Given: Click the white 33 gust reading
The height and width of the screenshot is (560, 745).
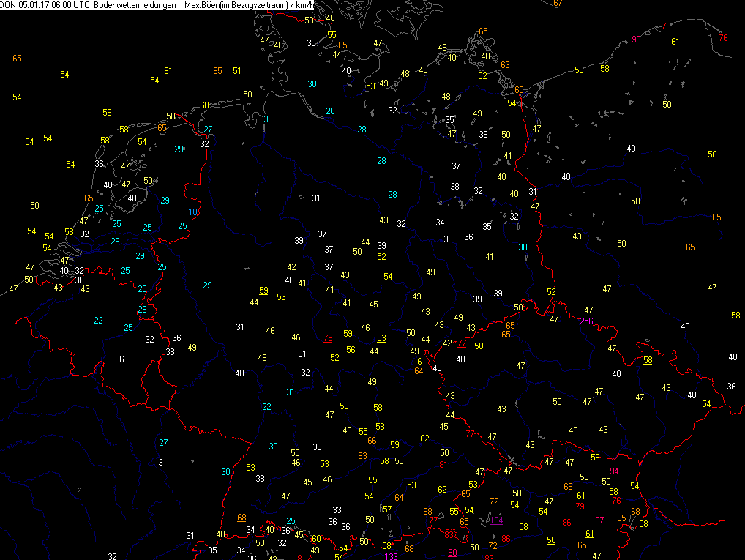Looking at the screenshot, I should click(x=337, y=510).
